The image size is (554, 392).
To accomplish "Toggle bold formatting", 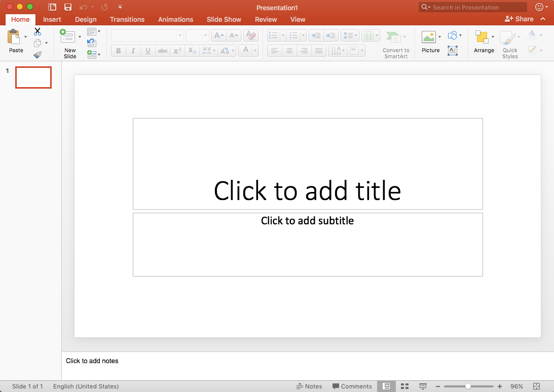I will coord(118,51).
